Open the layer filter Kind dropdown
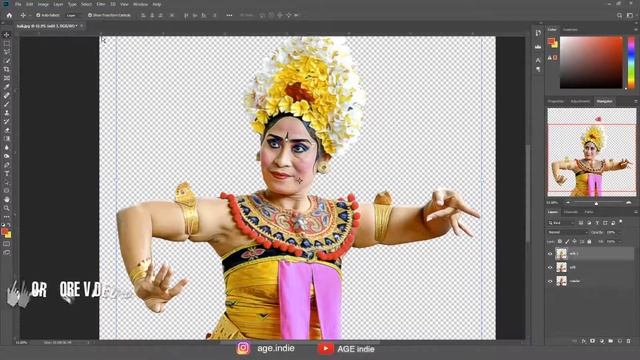Screen dimensions: 640x360 [x=562, y=223]
